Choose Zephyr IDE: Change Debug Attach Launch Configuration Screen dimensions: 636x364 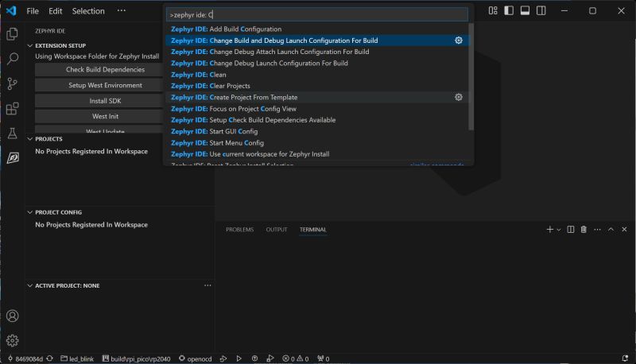[316, 52]
